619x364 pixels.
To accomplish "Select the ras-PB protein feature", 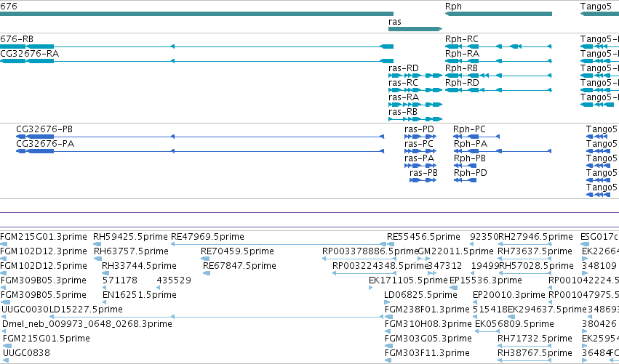I will tap(423, 180).
